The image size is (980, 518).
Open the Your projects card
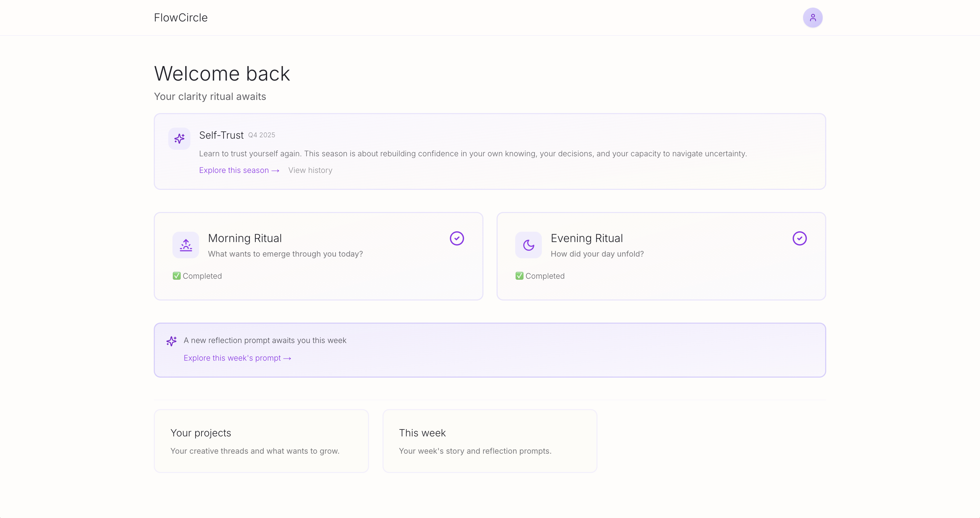(261, 441)
